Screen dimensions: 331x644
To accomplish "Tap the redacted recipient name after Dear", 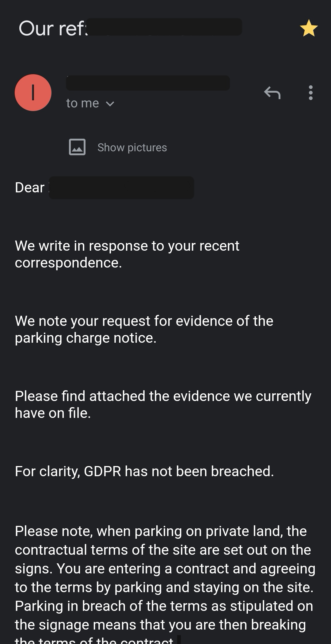I will point(121,187).
